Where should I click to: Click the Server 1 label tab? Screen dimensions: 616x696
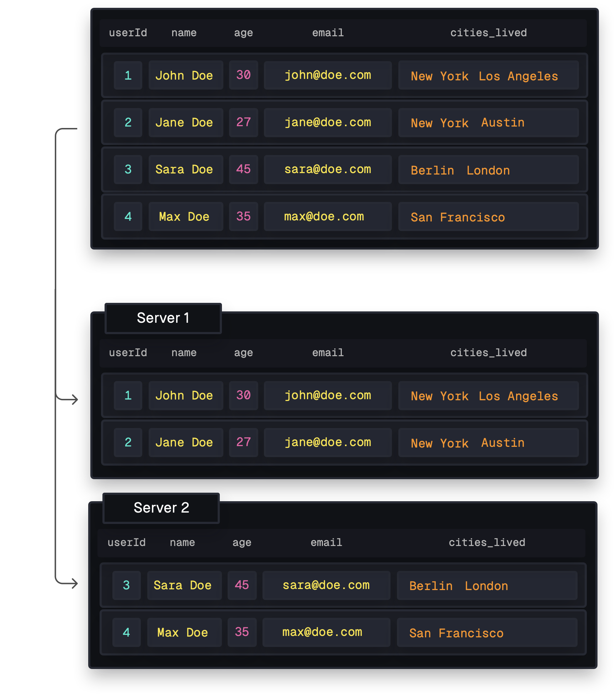(x=163, y=318)
